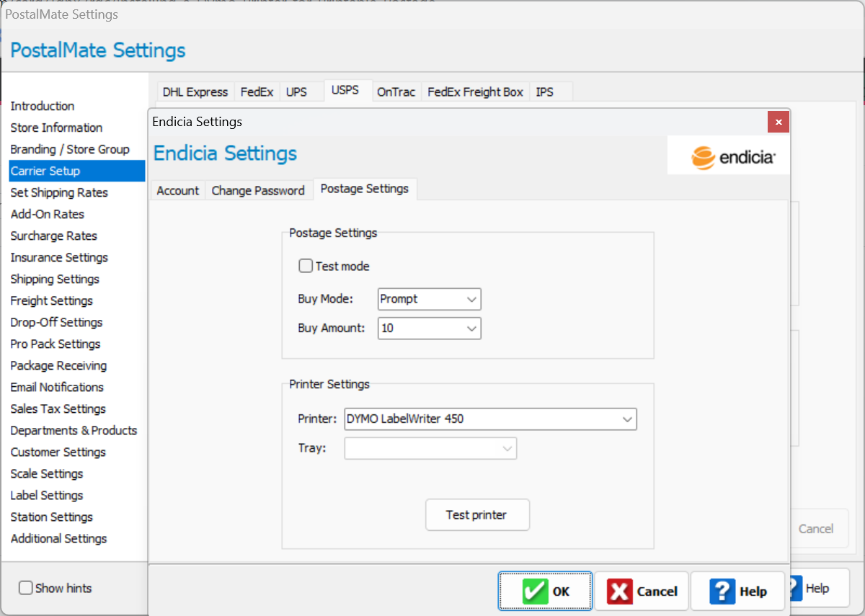
Task: Open the Buy Amount dropdown
Action: tap(429, 328)
